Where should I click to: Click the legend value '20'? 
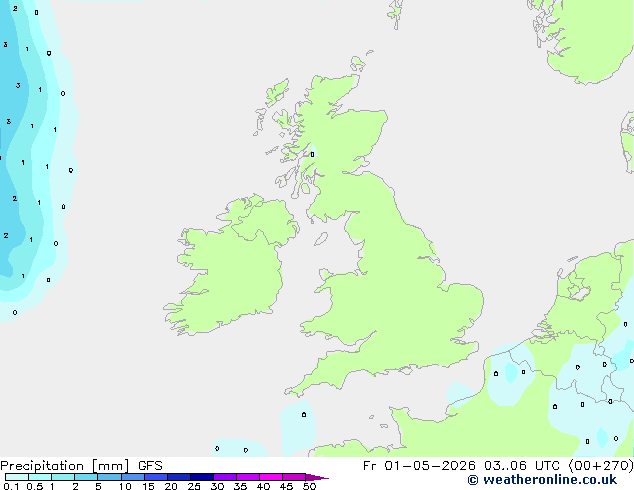[171, 486]
